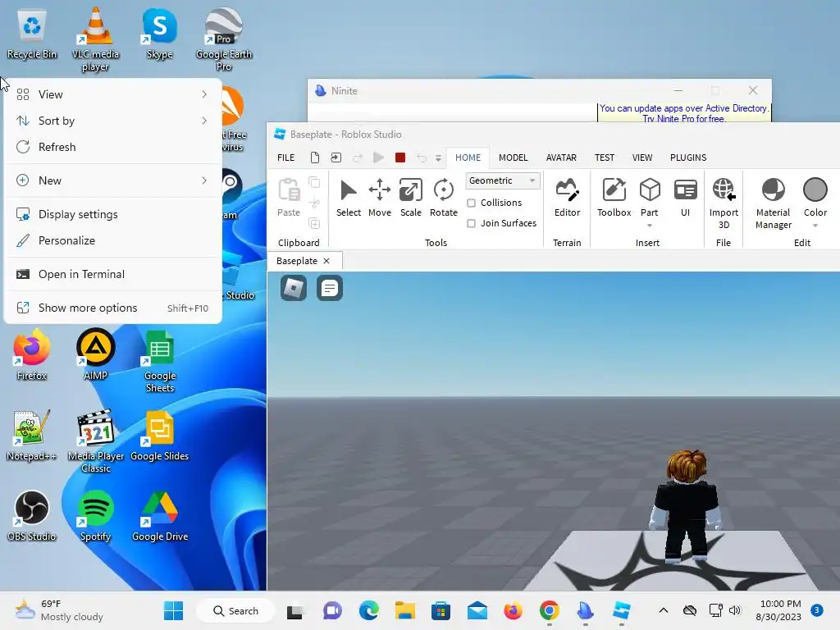Image resolution: width=840 pixels, height=630 pixels.
Task: Click the red Stop button
Action: (399, 157)
